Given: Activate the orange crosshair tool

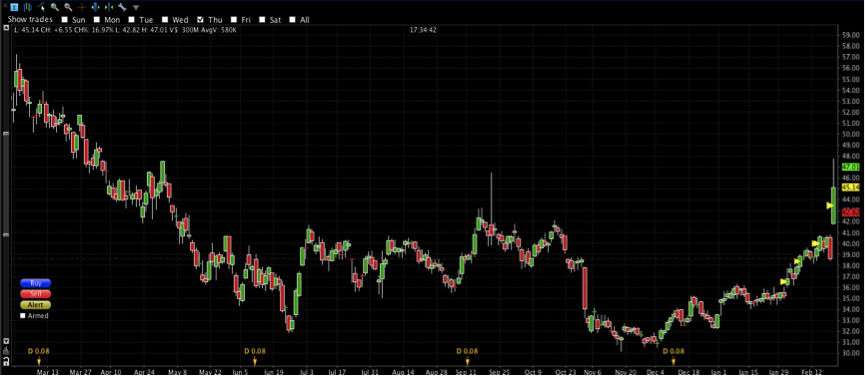Looking at the screenshot, I should (x=82, y=7).
